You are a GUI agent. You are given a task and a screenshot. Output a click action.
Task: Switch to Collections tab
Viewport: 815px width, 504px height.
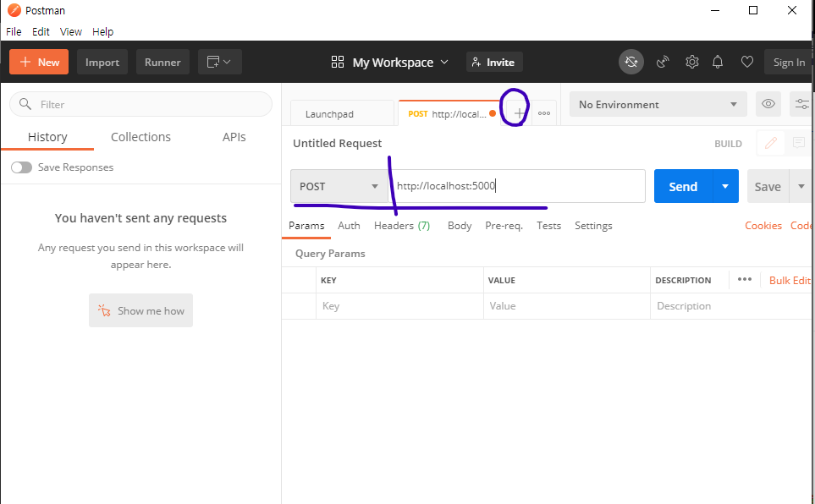click(x=140, y=137)
